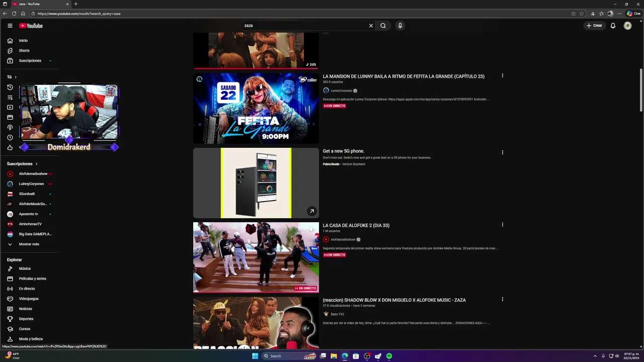Open browser home button
The width and height of the screenshot is (644, 362).
pyautogui.click(x=23, y=14)
